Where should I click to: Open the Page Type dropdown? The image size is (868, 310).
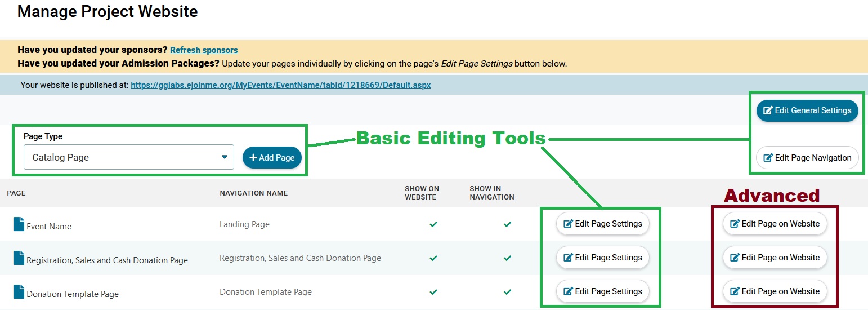coord(128,157)
